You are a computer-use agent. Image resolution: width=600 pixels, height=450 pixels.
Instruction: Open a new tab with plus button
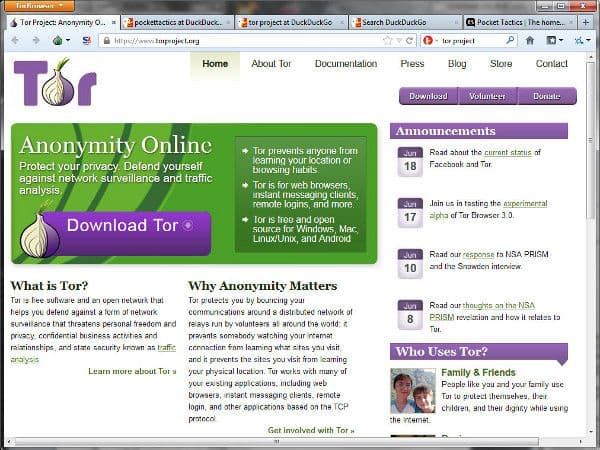coord(586,23)
